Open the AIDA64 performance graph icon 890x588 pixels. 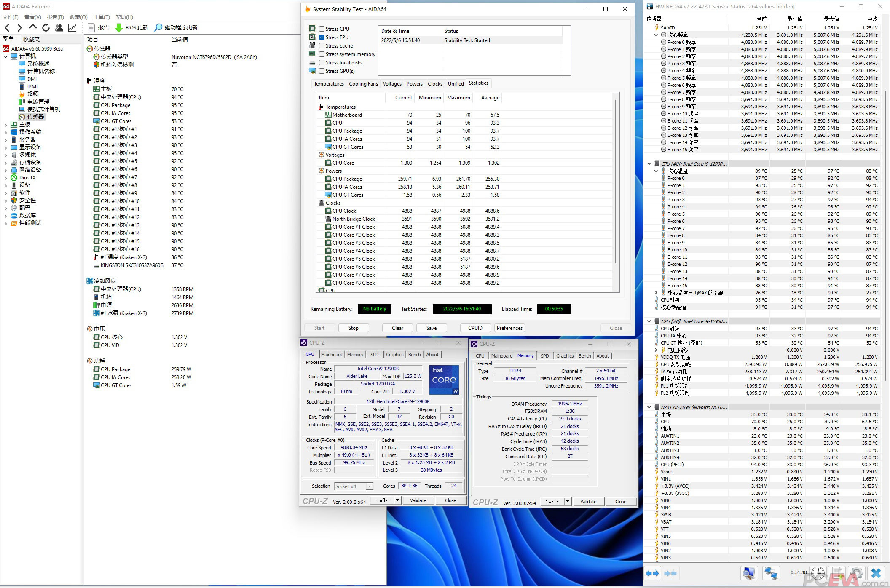pos(72,28)
